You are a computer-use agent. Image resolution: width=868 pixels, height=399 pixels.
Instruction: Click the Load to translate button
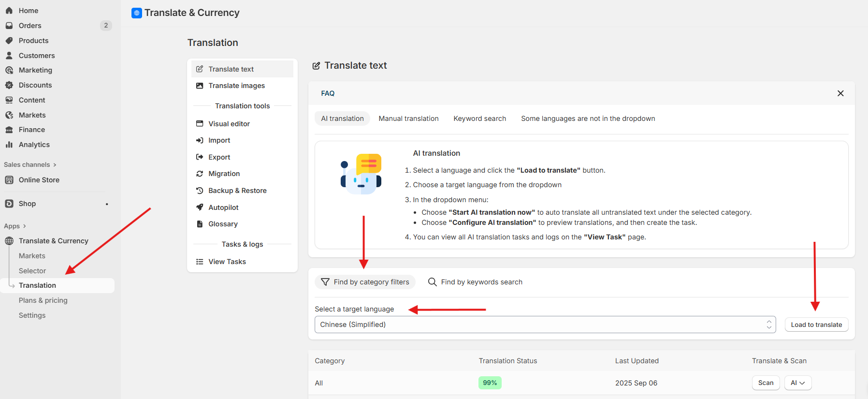816,325
